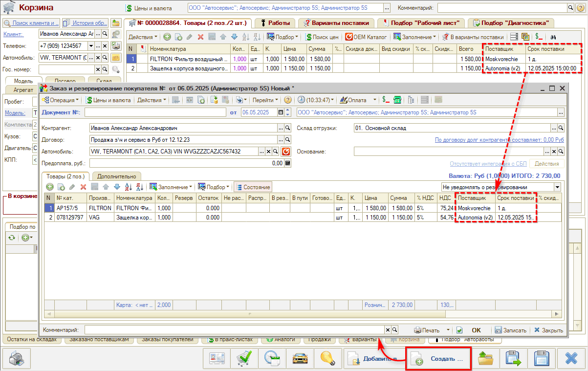Screen dimensions: 588x371
Task: Open the Операция dropdown in order window
Action: [x=62, y=100]
